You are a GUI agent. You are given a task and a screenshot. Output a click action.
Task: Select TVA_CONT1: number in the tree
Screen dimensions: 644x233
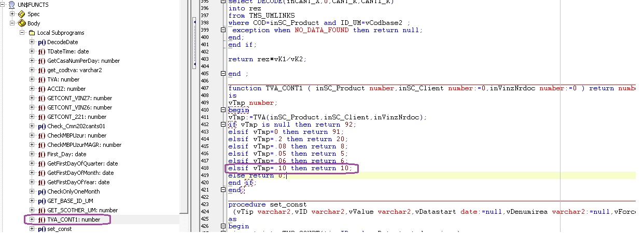[74, 220]
